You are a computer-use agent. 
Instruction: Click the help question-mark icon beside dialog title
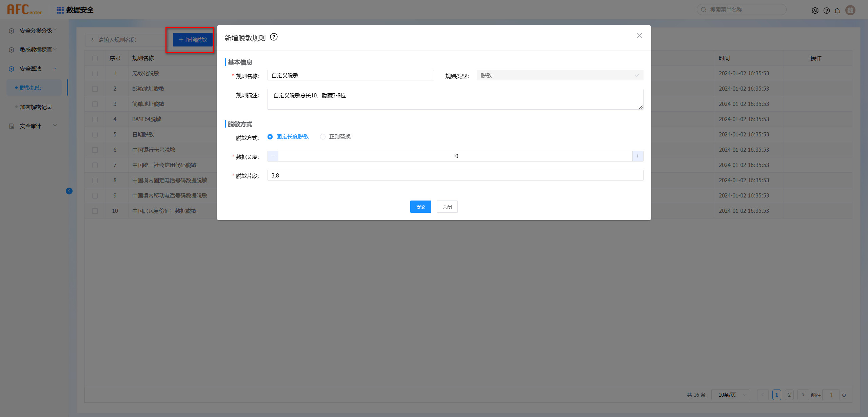click(x=274, y=37)
